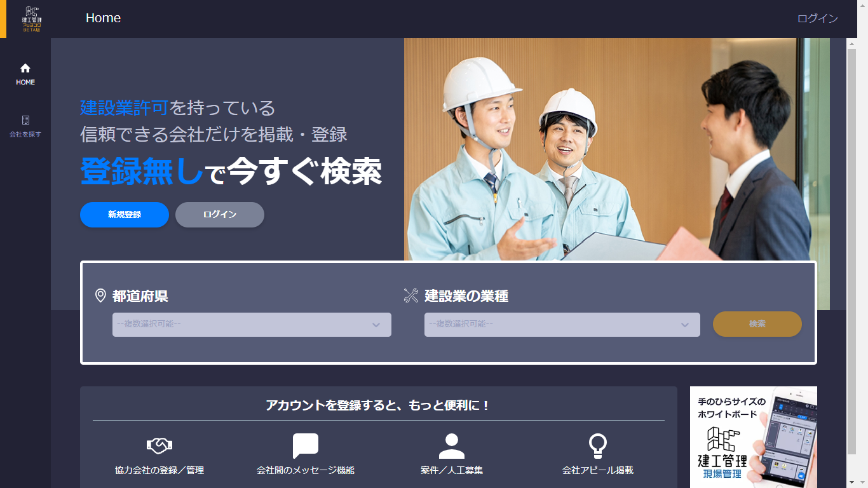The width and height of the screenshot is (868, 488).
Task: Click the lightbulb icon for 会社アピール掲載
Action: point(598,446)
